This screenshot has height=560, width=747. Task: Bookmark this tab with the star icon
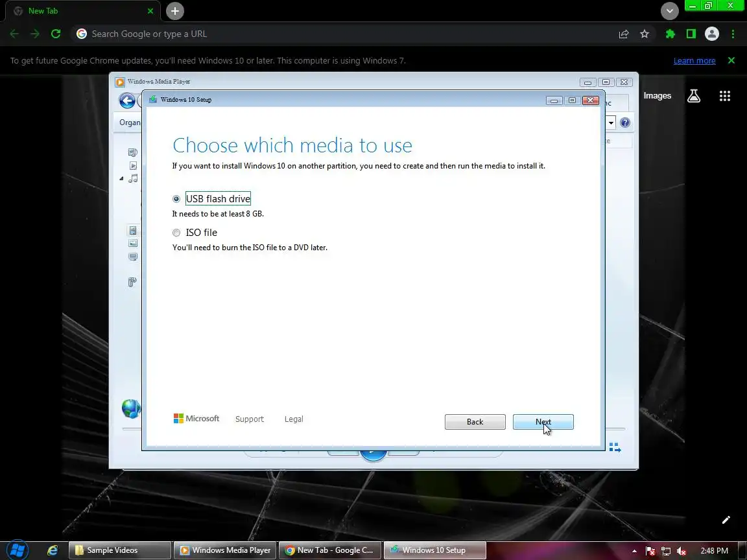645,34
